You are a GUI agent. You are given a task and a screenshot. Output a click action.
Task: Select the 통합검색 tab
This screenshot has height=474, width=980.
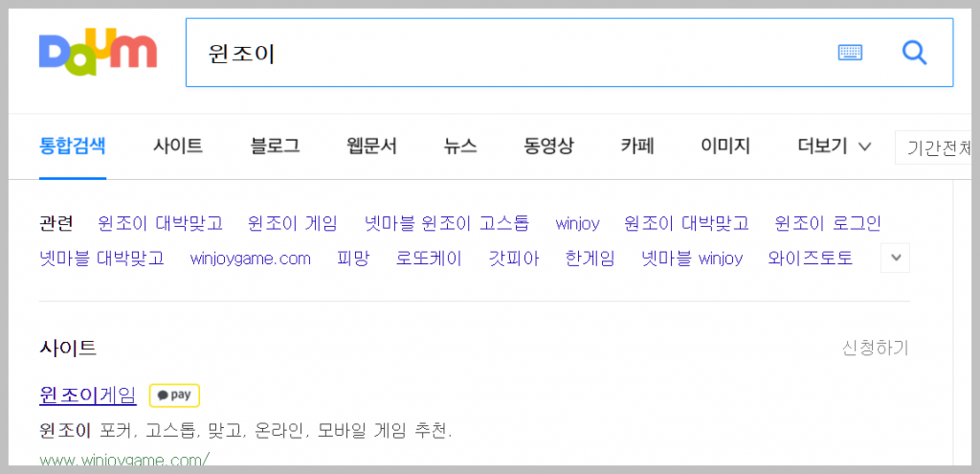pos(73,147)
